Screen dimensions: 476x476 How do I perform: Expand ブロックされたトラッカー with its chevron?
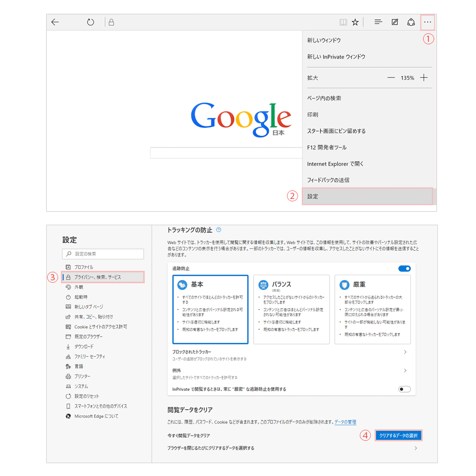click(x=405, y=352)
